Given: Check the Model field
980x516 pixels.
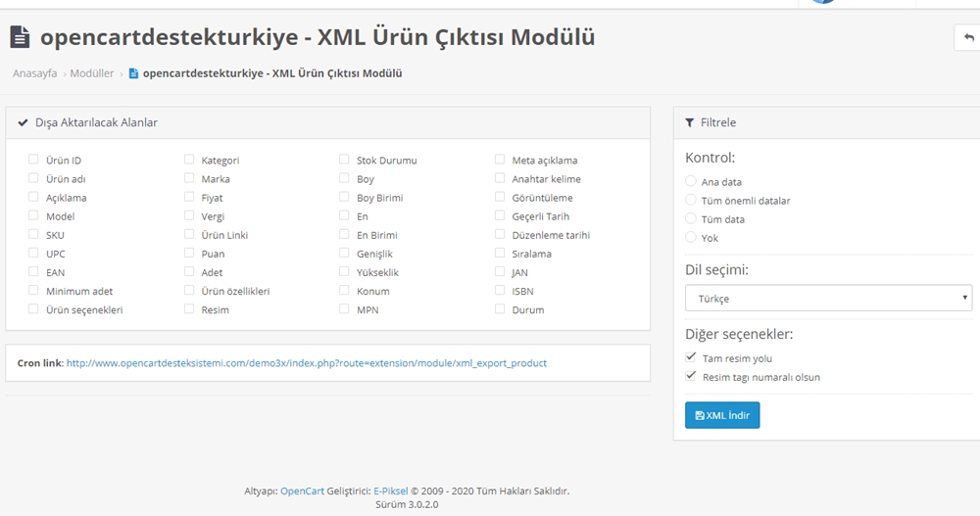Looking at the screenshot, I should click(33, 215).
